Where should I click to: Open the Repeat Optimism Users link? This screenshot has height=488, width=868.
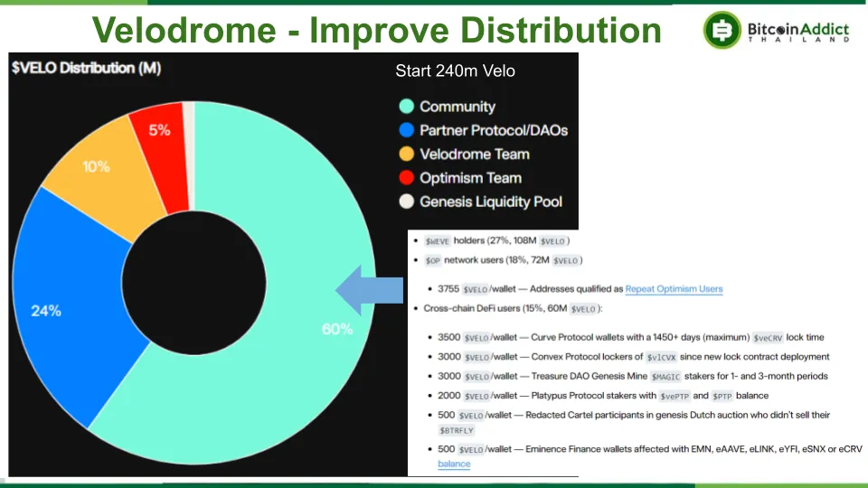coord(674,289)
